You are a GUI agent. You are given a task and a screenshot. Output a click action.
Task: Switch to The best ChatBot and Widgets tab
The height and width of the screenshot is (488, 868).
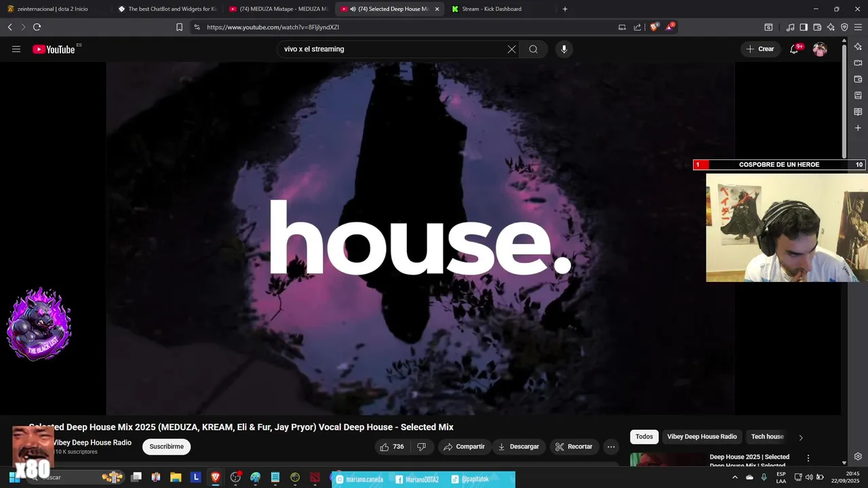[x=167, y=9]
